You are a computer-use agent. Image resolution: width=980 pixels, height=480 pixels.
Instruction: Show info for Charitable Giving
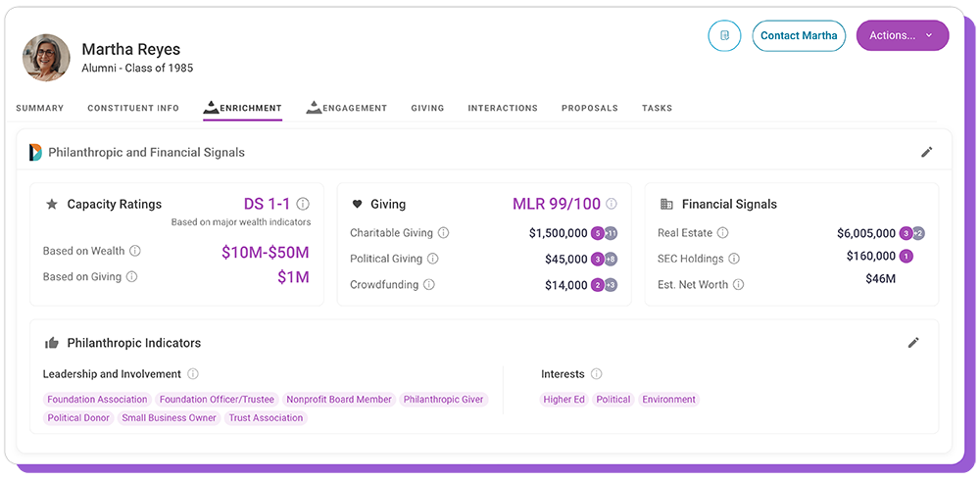coord(443,233)
